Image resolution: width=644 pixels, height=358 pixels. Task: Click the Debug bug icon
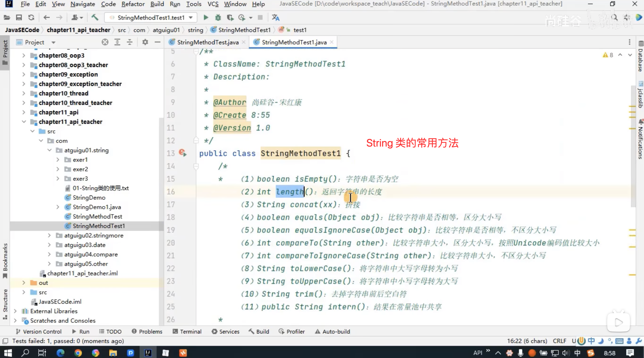[218, 18]
